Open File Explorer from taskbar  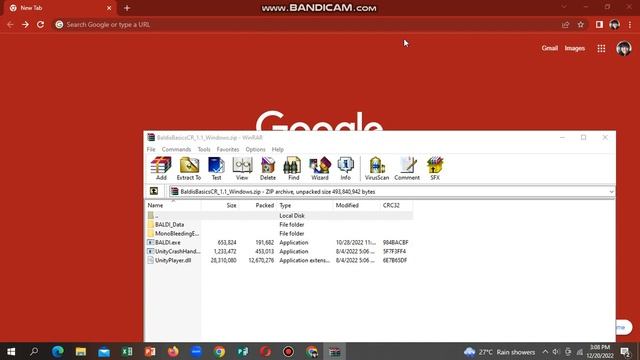pos(81,351)
